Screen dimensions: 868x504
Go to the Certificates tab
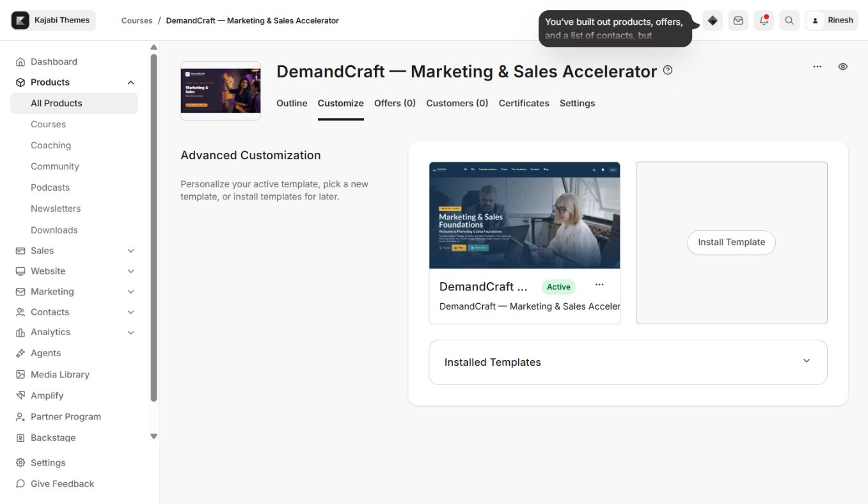click(x=524, y=103)
